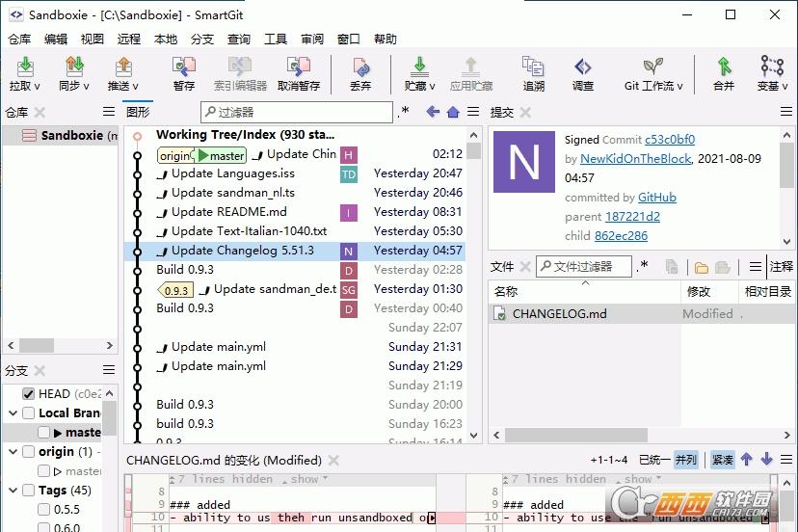Open the Push (推送) dropdown arrow

coord(135,86)
